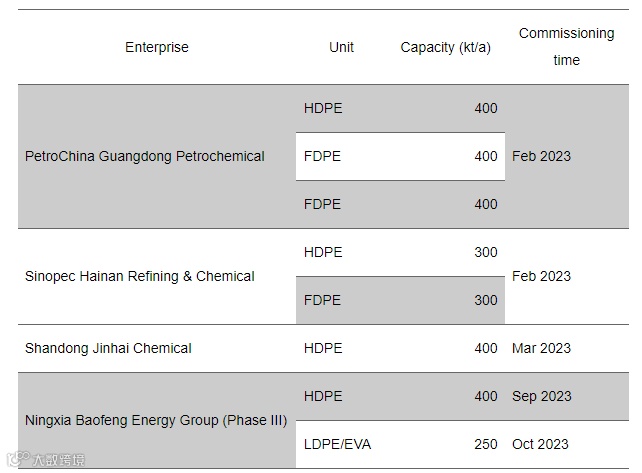Select the Shandong Jinhai Chemical cell
Viewport: 642px width, 473px height.
coord(108,348)
